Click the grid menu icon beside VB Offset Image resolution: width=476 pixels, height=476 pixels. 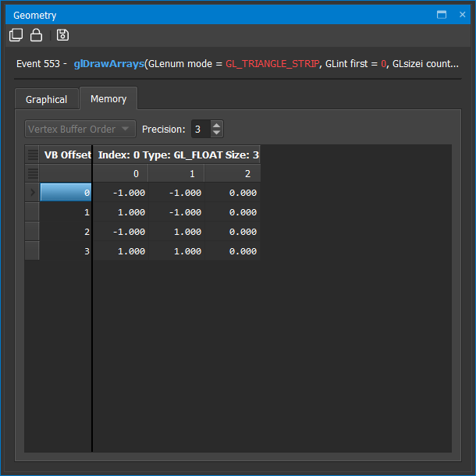33,155
